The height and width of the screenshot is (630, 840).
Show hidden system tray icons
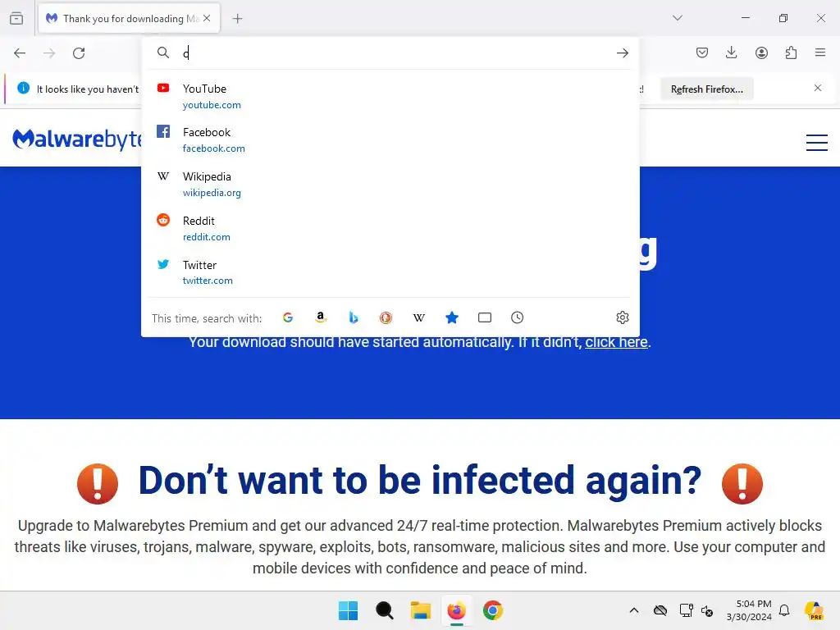tap(634, 610)
